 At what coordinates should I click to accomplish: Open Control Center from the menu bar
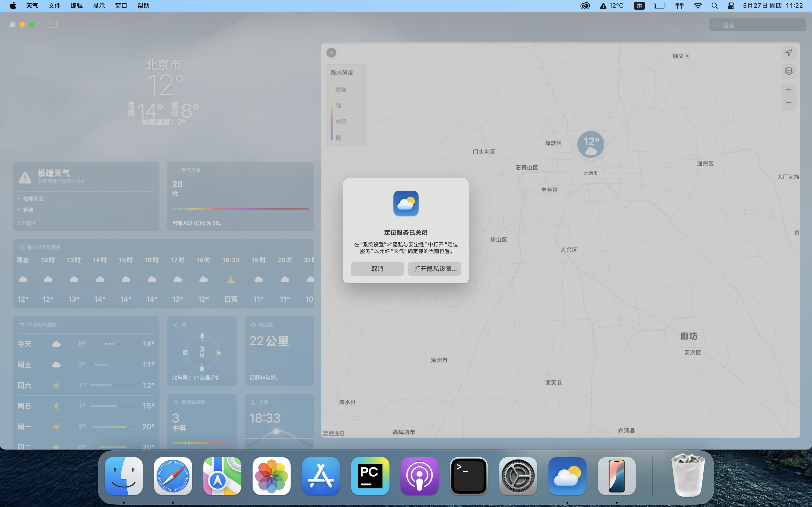tap(731, 6)
